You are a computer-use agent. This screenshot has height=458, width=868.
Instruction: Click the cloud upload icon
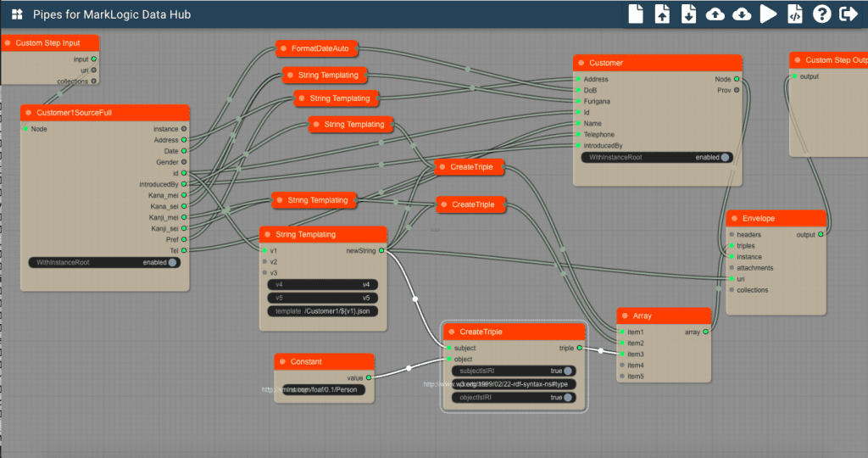715,14
